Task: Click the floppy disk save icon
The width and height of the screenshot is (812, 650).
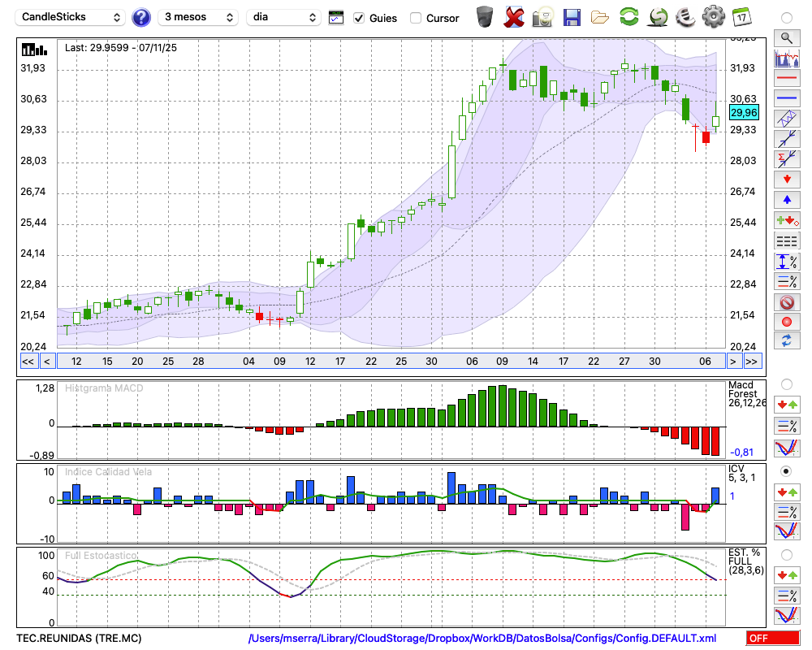Action: point(572,17)
